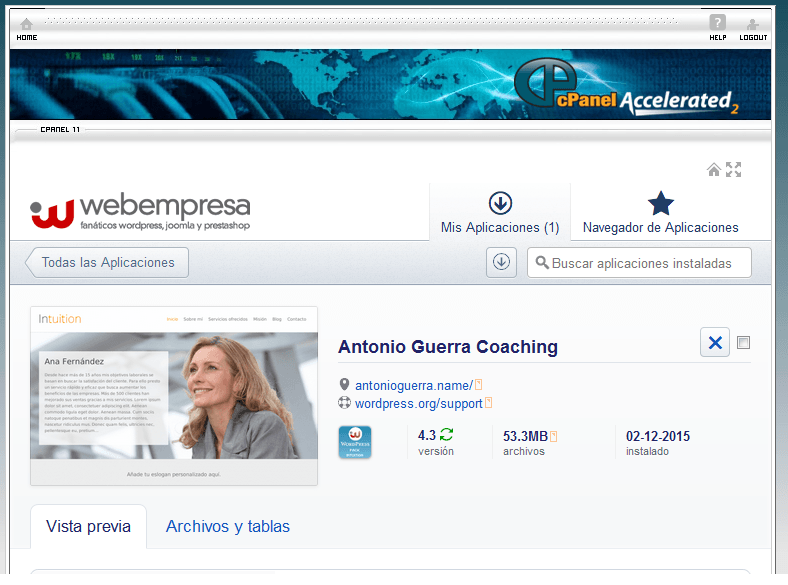Click the small icon next to 53.3MB
The width and height of the screenshot is (788, 585).
553,436
